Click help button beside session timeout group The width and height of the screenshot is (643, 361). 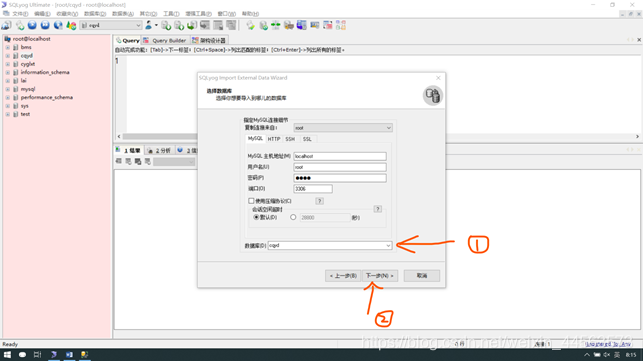pyautogui.click(x=378, y=209)
